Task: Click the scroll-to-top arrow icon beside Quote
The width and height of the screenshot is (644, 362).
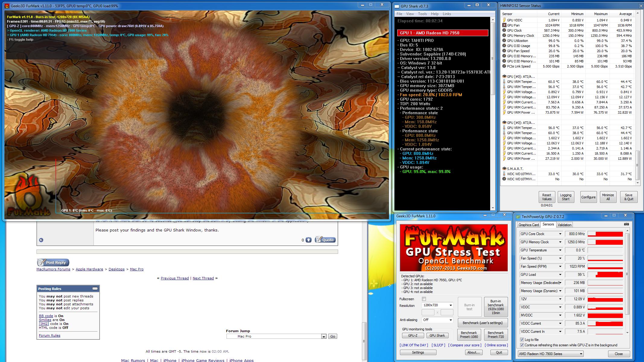Action: coord(309,240)
